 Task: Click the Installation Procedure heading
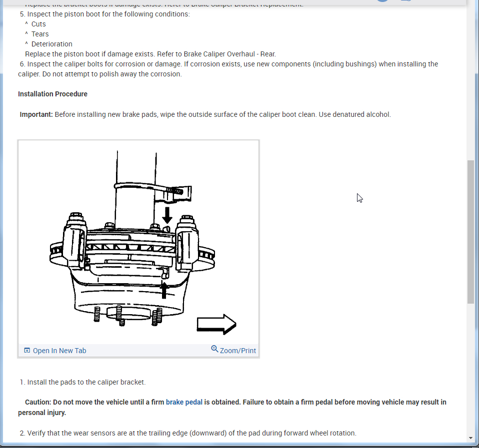[52, 94]
